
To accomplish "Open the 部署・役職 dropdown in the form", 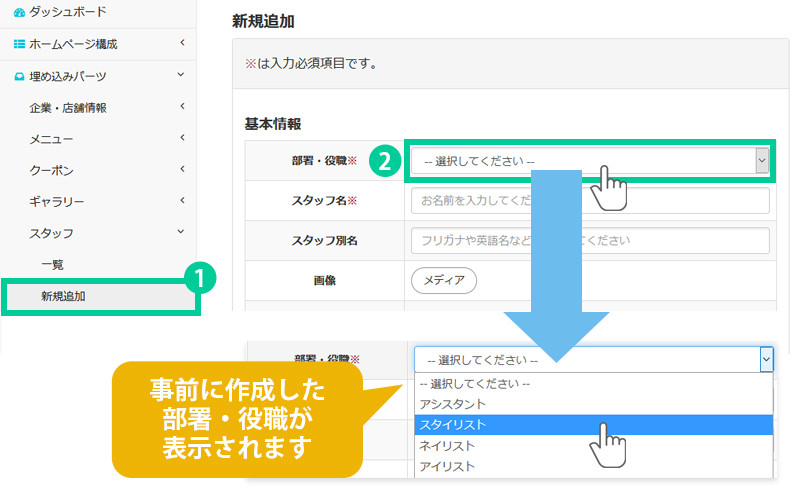I will 589,160.
